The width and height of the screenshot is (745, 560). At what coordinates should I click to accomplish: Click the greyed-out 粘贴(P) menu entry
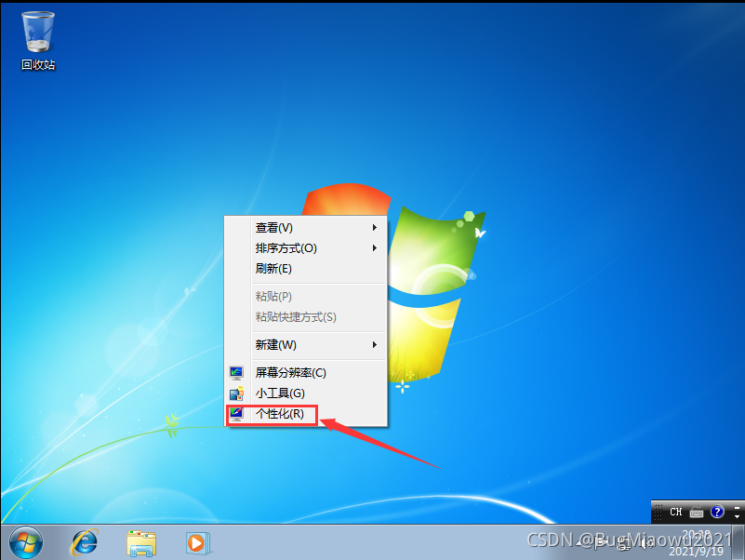click(x=305, y=296)
